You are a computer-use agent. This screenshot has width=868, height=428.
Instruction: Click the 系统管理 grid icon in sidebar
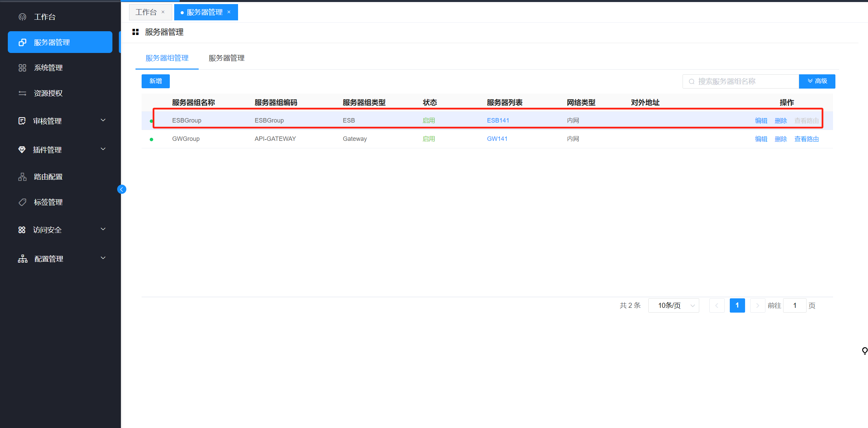22,68
